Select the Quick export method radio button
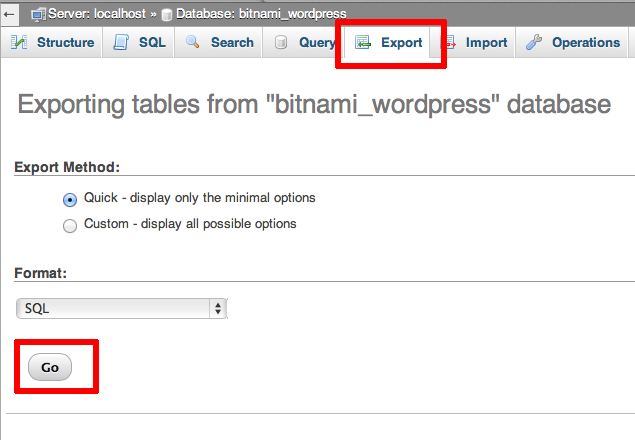Image resolution: width=635 pixels, height=440 pixels. (70, 199)
